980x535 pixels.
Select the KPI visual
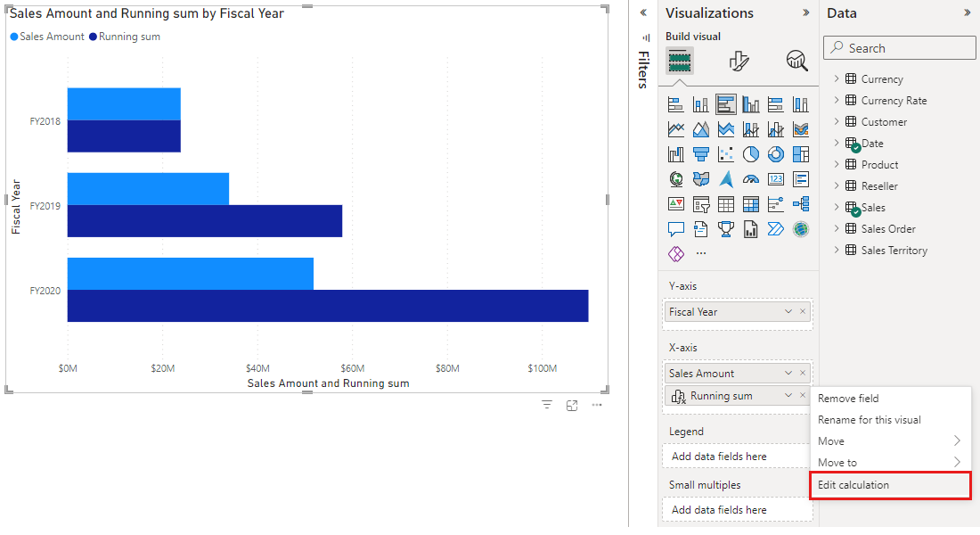[675, 204]
